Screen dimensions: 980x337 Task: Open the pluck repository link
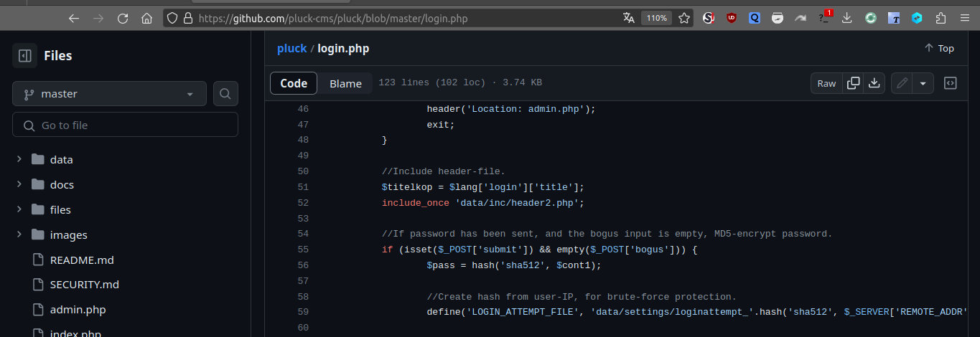pyautogui.click(x=291, y=49)
